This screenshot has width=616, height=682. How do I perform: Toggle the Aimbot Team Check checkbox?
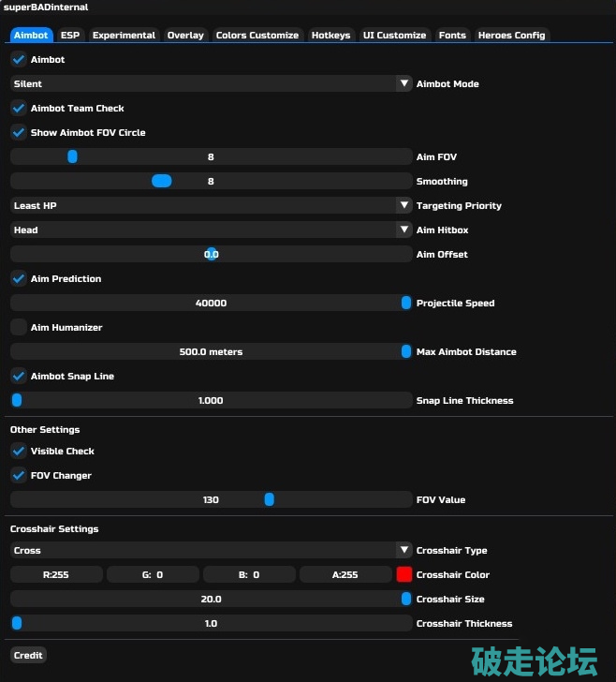pos(19,109)
